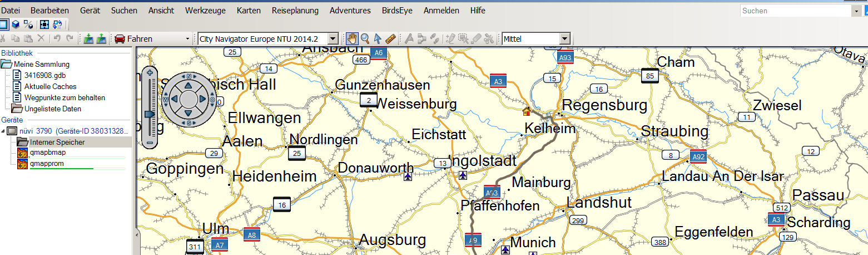Open the Fahren activity profile dropdown
Image resolution: width=868 pixels, height=255 pixels.
(x=187, y=39)
